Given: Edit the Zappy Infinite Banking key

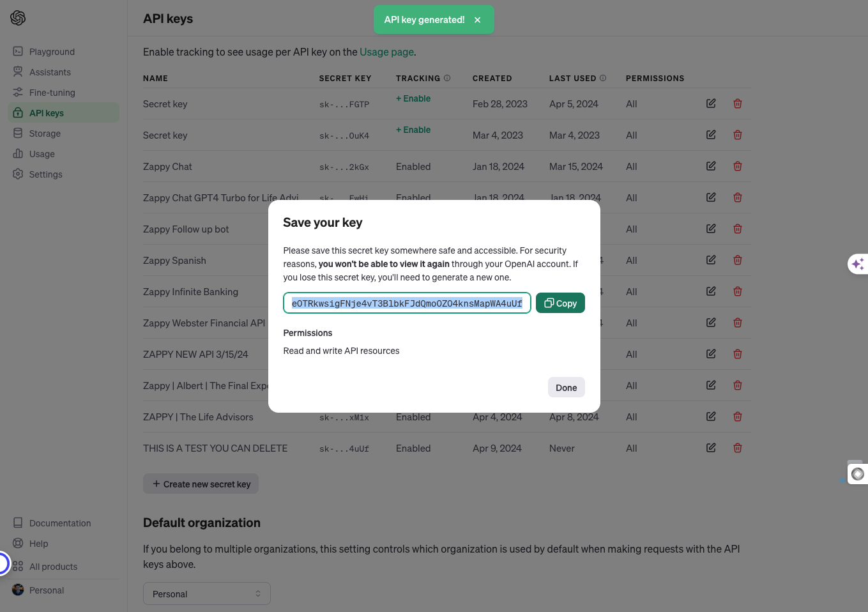Looking at the screenshot, I should pyautogui.click(x=711, y=291).
